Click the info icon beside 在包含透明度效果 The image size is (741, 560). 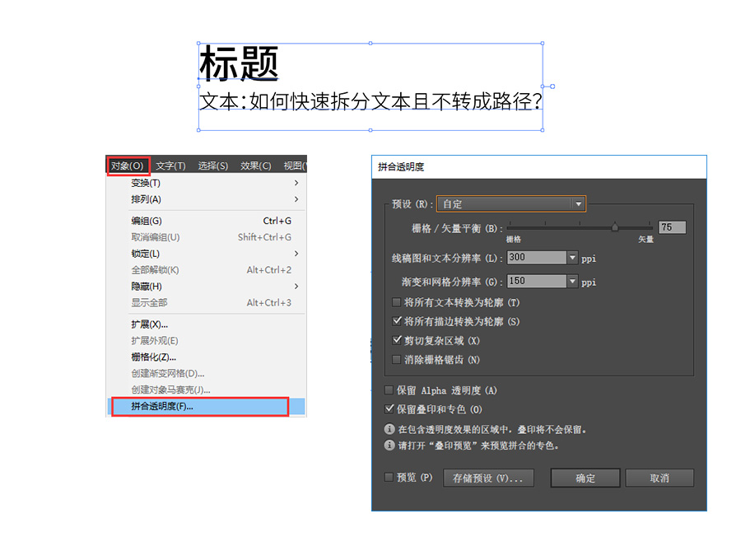click(389, 429)
